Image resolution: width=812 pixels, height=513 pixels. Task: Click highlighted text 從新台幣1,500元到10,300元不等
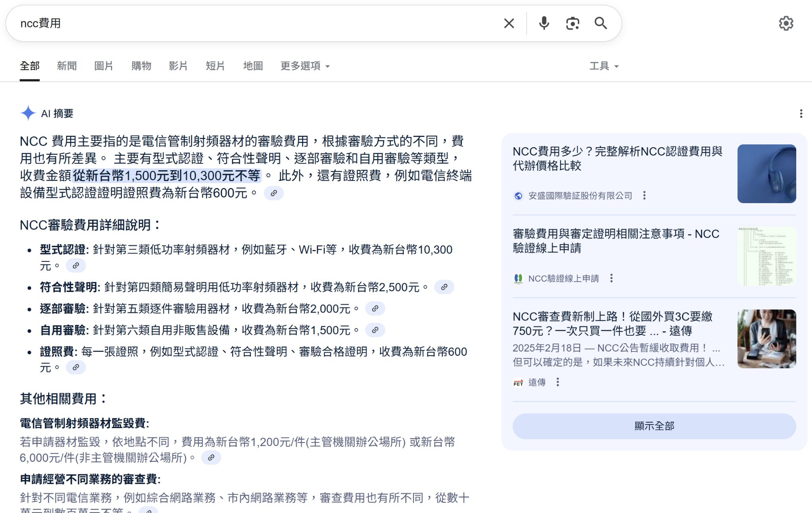(167, 175)
